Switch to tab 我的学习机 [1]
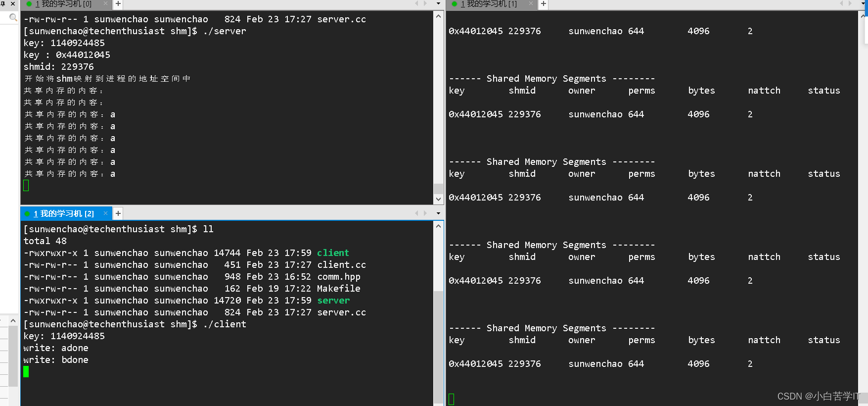 (x=489, y=4)
